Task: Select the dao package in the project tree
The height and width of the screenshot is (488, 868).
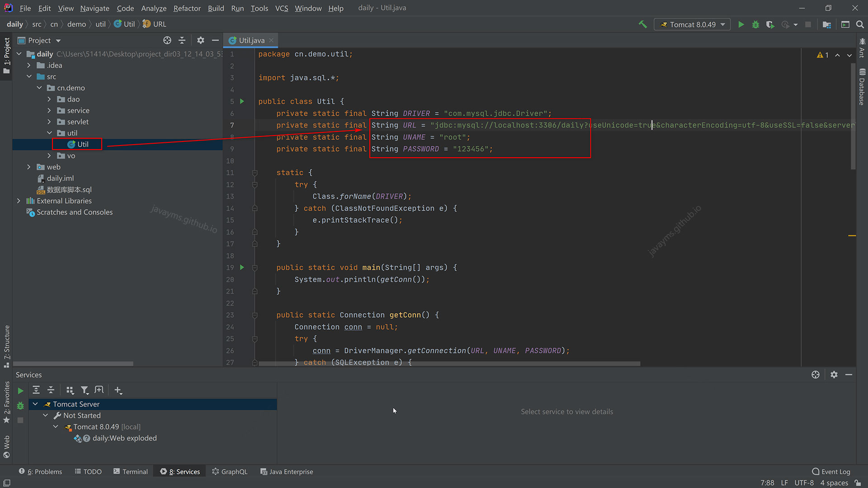Action: (73, 99)
